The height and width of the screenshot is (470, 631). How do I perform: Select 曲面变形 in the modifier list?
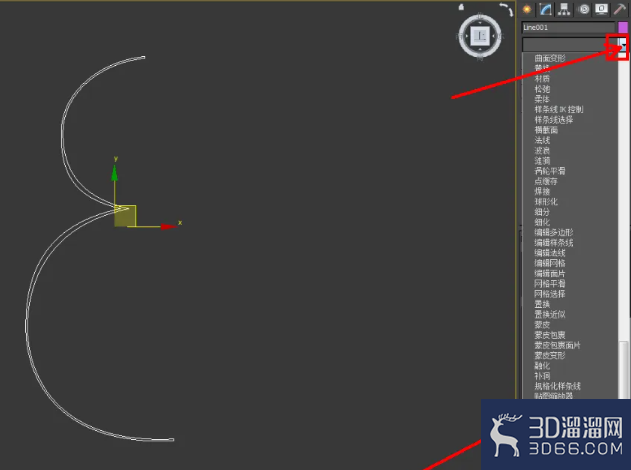click(x=550, y=58)
